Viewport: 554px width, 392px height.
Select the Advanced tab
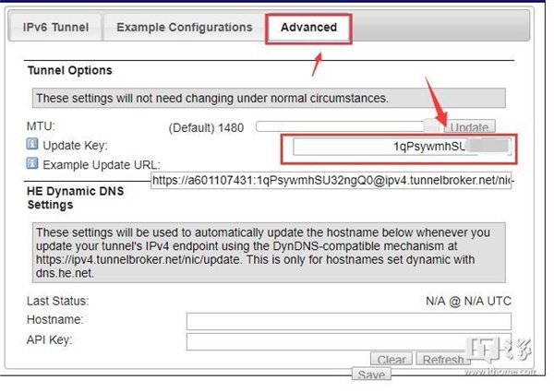308,28
